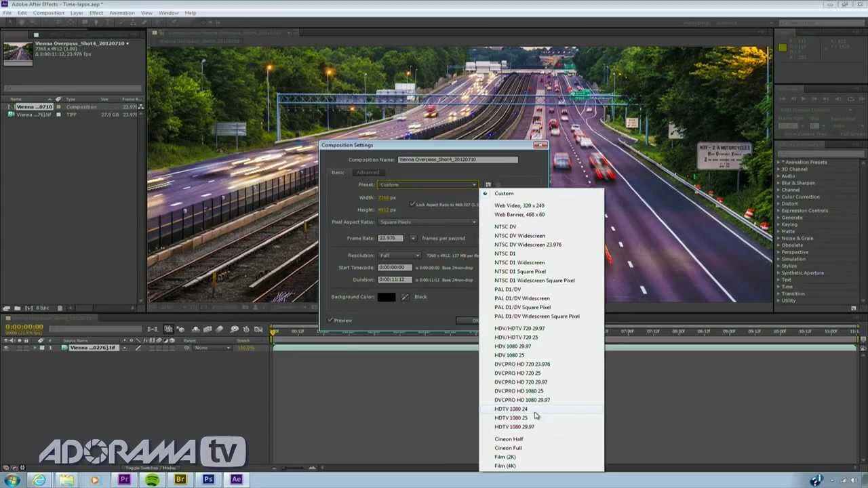Select Film (2K) from the preset list
The height and width of the screenshot is (488, 868).
click(505, 457)
